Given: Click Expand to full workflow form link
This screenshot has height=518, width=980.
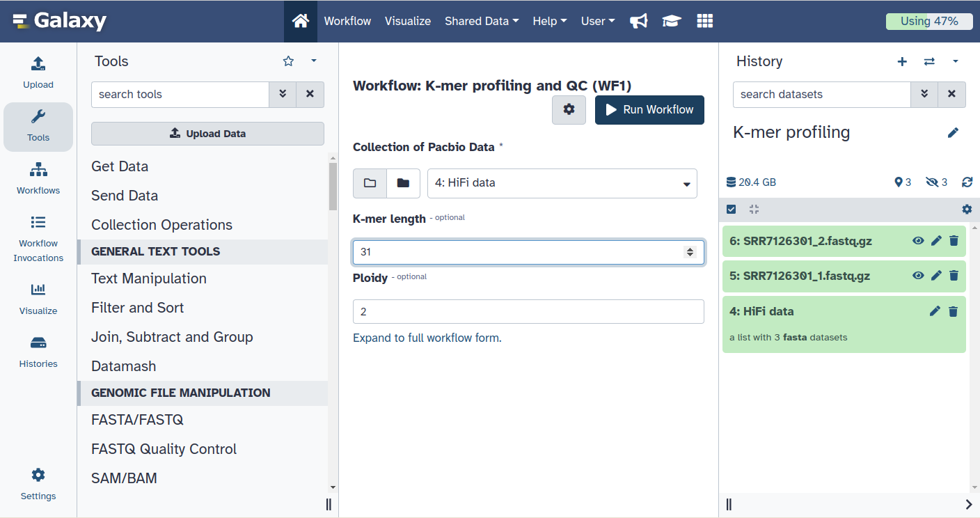Looking at the screenshot, I should pyautogui.click(x=427, y=338).
